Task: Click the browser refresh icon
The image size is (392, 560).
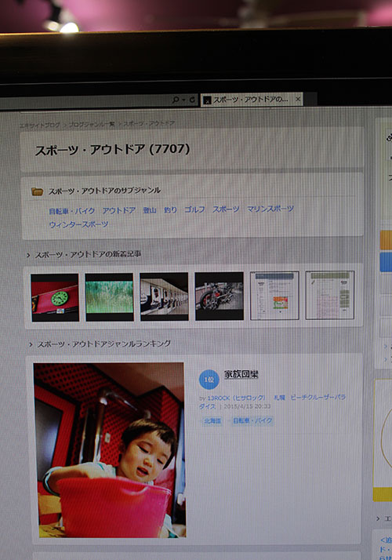Action: click(x=192, y=100)
